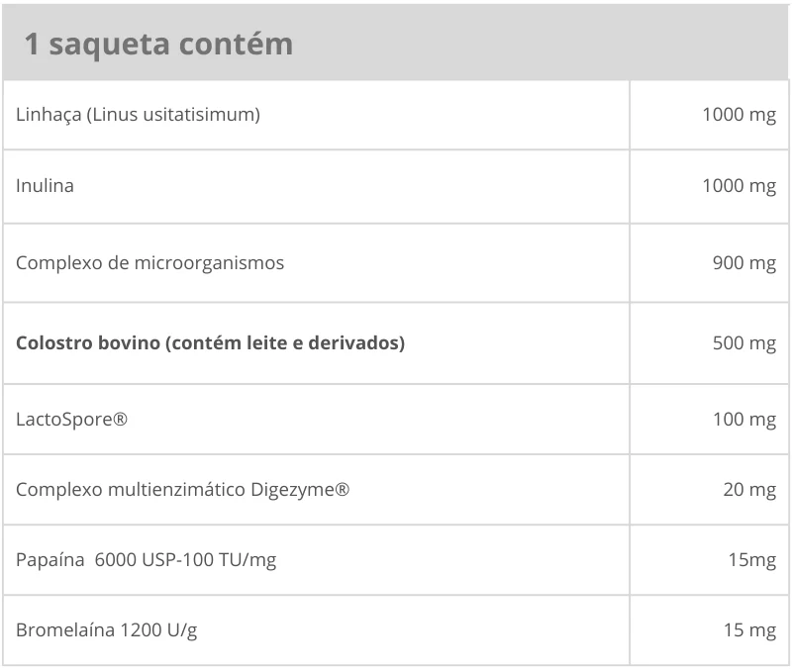Select the Bromelaína ingredient name
Viewport: 792px width, 672px height.
pyautogui.click(x=64, y=630)
